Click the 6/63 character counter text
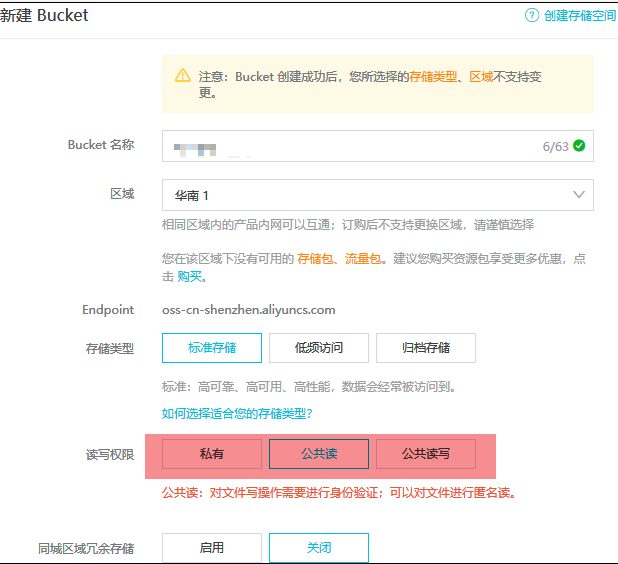 pos(555,146)
